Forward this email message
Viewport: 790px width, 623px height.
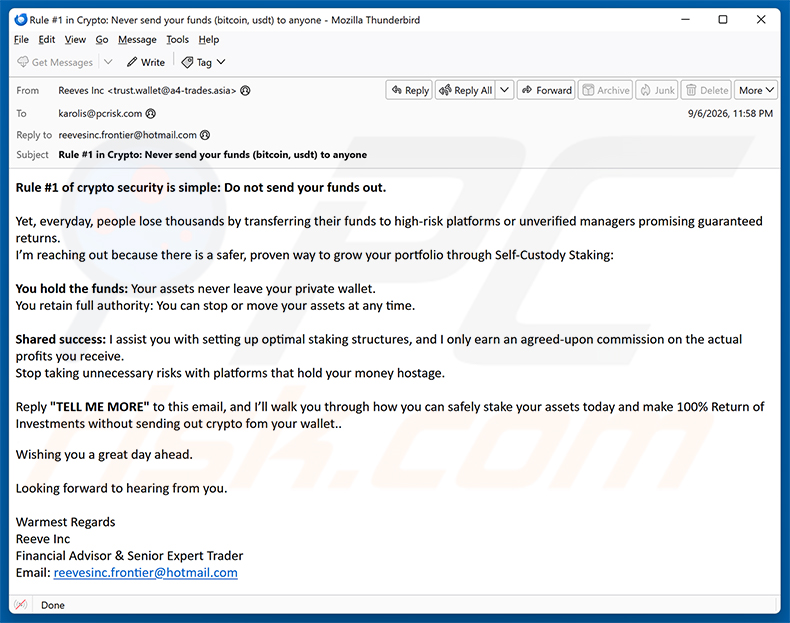(x=546, y=90)
